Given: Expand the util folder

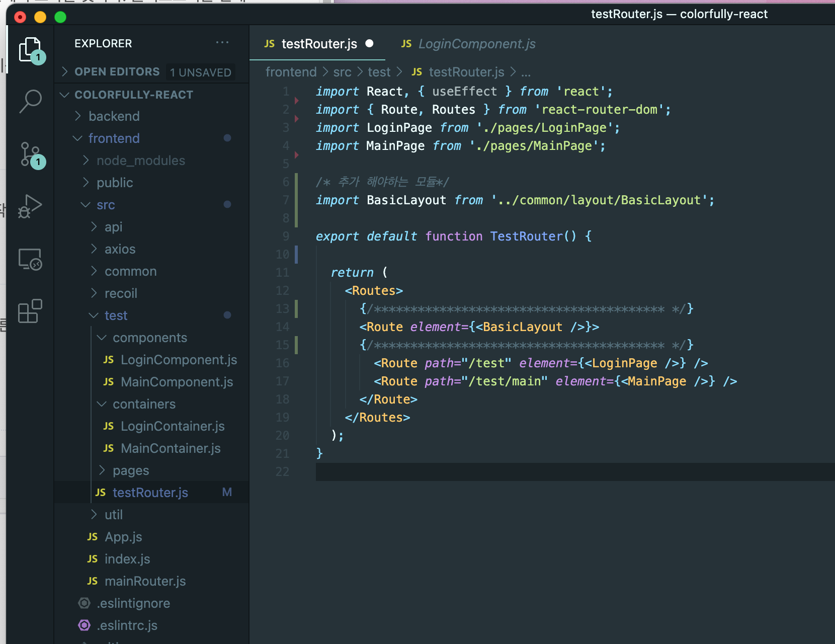Looking at the screenshot, I should pos(94,515).
